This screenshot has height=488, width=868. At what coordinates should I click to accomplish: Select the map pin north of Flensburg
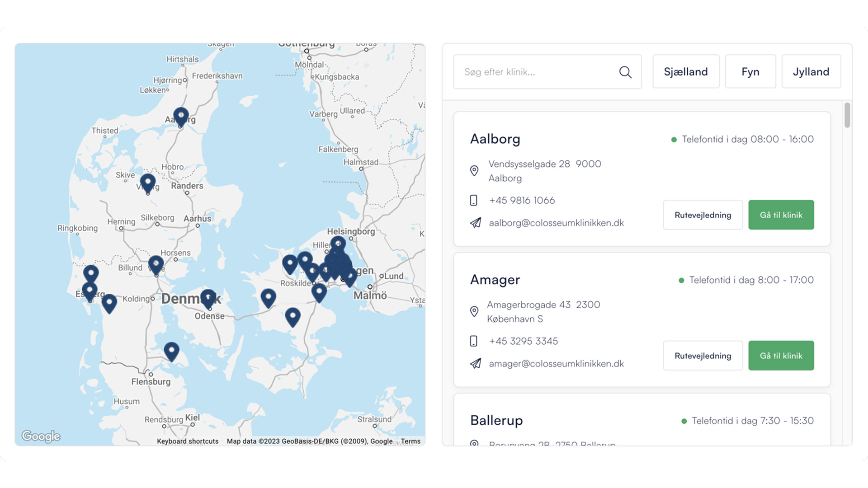171,352
